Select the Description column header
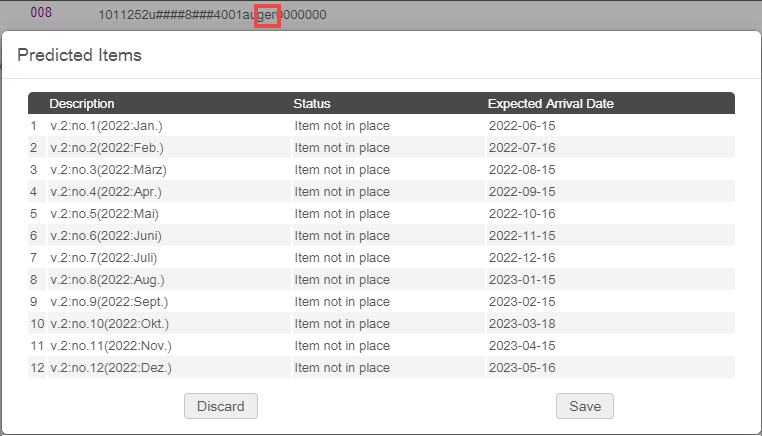The height and width of the screenshot is (436, 762). pyautogui.click(x=82, y=104)
